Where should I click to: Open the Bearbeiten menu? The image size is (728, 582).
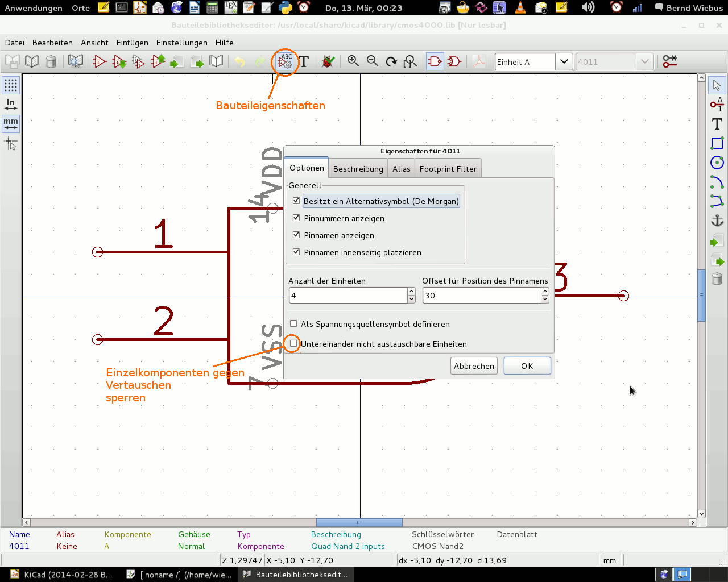click(x=52, y=43)
